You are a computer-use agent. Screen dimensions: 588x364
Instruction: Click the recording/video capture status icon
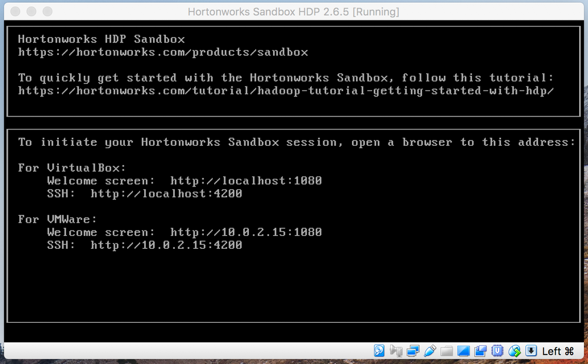(480, 351)
